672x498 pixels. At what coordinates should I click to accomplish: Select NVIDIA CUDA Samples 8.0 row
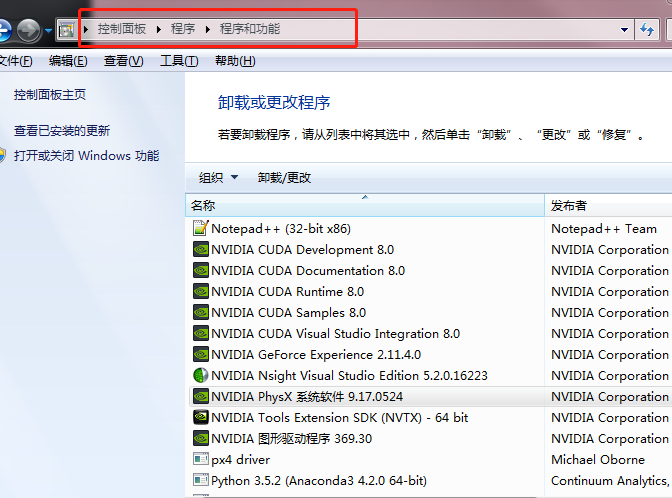430,312
